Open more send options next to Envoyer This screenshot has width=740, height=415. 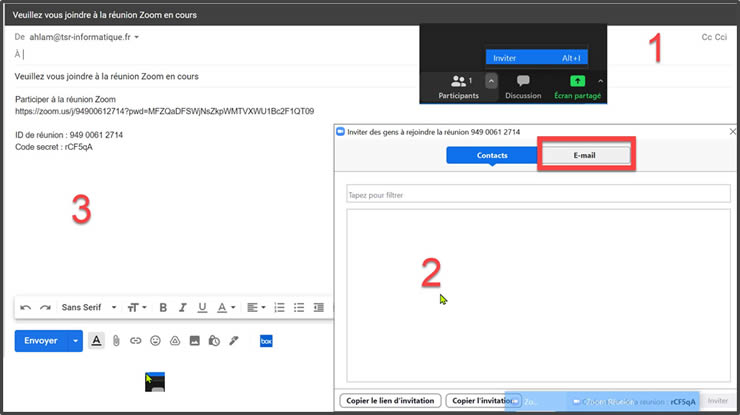76,341
